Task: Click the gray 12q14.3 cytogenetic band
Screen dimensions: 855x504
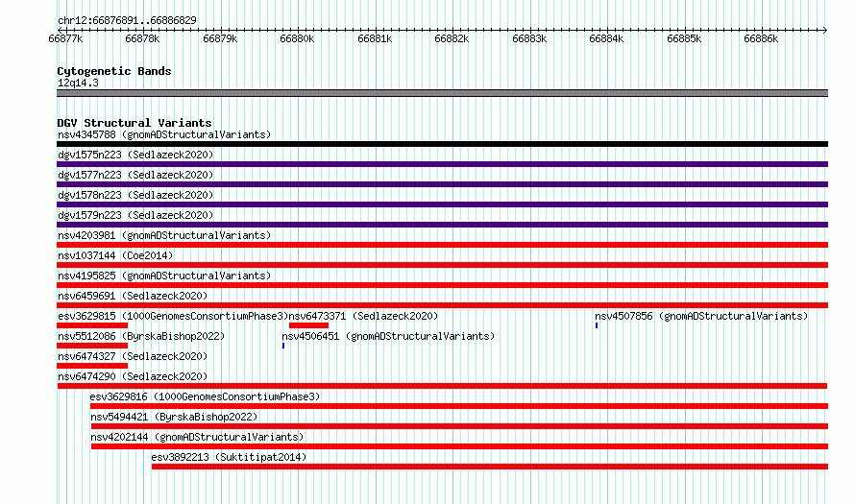Action: click(x=442, y=93)
